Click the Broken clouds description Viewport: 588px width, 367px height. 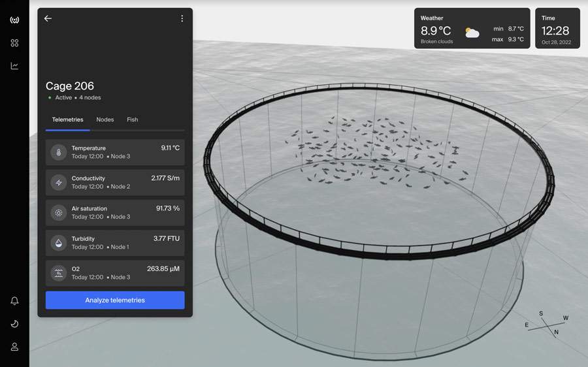(x=436, y=42)
